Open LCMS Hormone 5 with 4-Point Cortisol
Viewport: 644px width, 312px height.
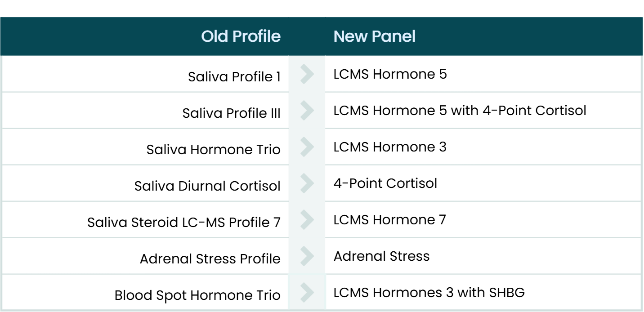pos(460,111)
